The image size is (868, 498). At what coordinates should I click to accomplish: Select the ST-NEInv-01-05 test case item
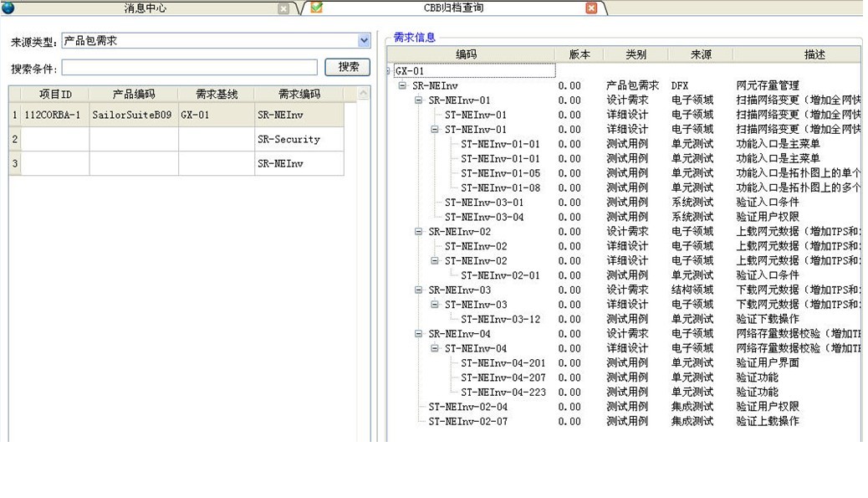(499, 173)
